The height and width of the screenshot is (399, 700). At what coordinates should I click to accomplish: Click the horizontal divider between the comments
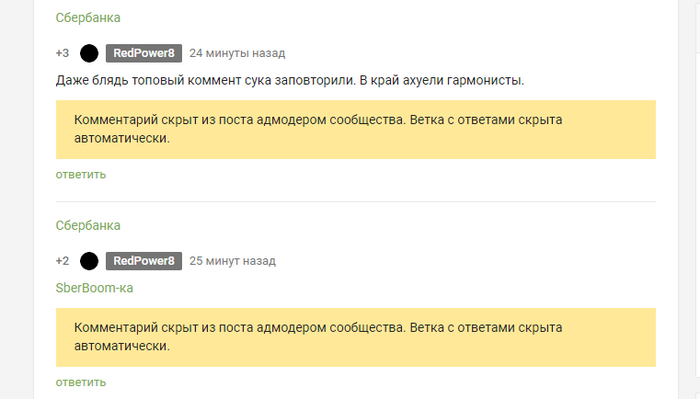356,202
